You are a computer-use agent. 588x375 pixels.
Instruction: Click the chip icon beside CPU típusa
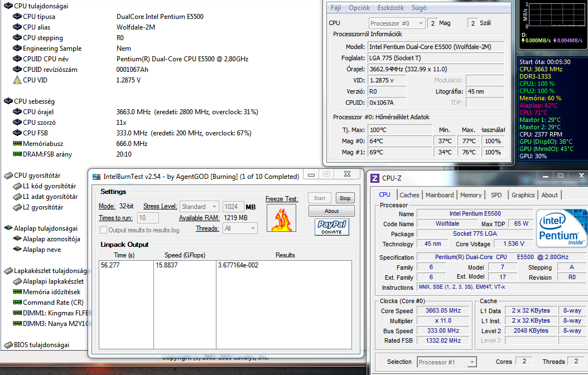[17, 17]
